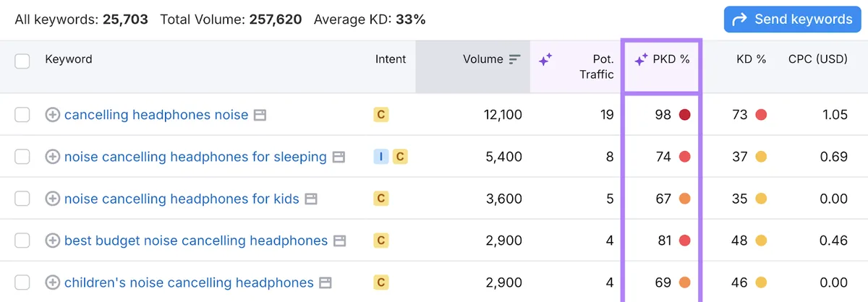This screenshot has width=868, height=302.
Task: Click All keywords count 25,703
Action: point(125,20)
